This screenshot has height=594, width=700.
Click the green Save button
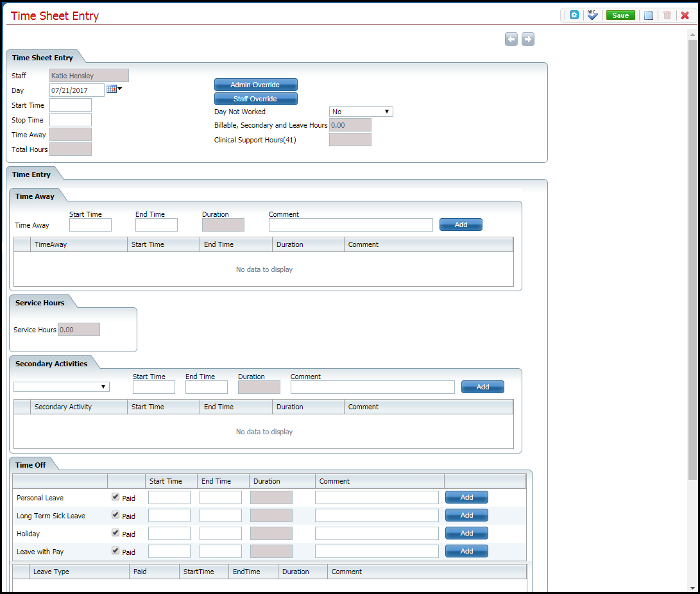pos(620,15)
